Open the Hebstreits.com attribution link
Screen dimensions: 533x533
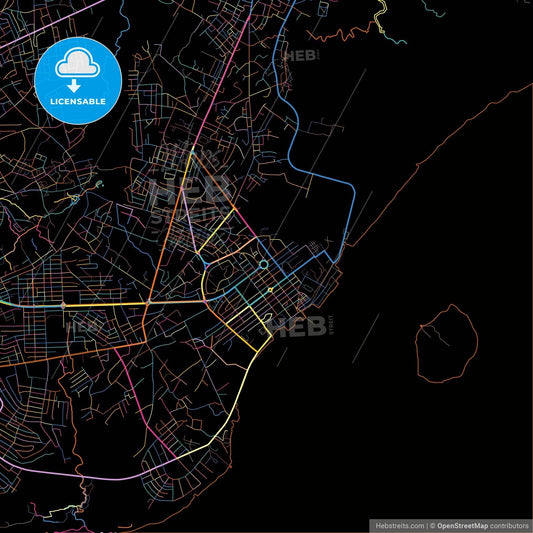[x=400, y=526]
